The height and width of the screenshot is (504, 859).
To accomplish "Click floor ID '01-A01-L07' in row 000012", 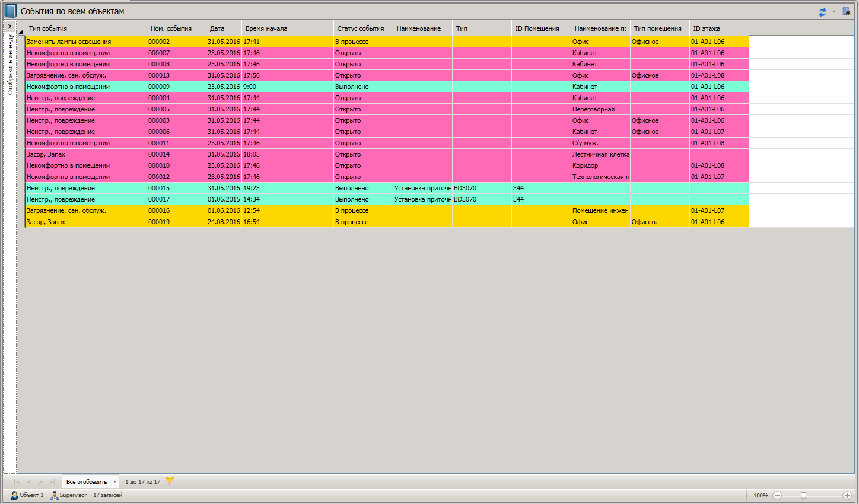I will click(x=719, y=177).
